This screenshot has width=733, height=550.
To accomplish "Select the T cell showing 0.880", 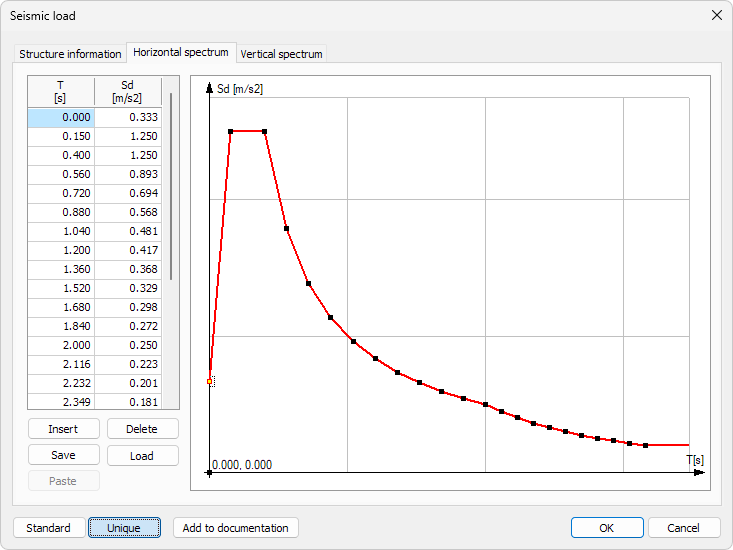I will coord(61,213).
